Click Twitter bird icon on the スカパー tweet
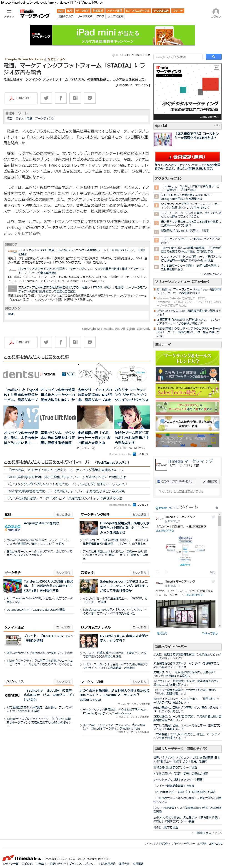 [213, 517]
